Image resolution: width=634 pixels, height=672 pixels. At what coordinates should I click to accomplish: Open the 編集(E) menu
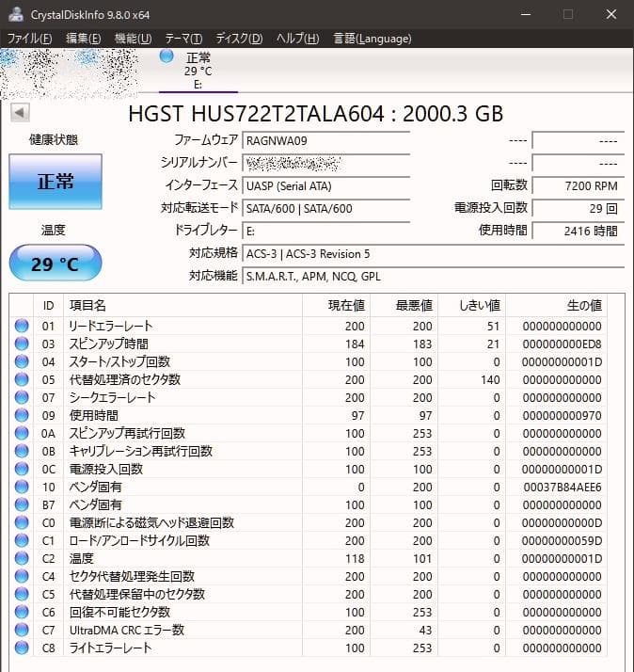point(84,39)
